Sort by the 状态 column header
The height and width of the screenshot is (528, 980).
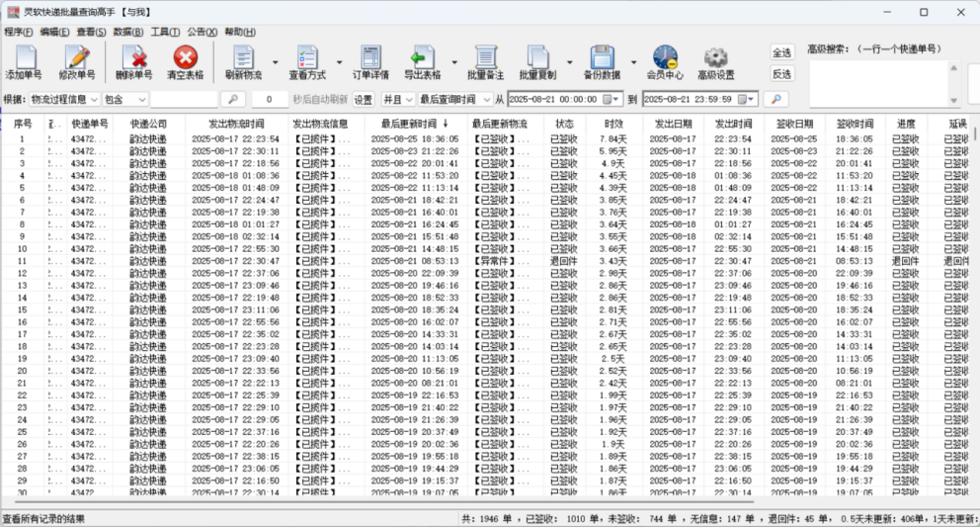564,124
